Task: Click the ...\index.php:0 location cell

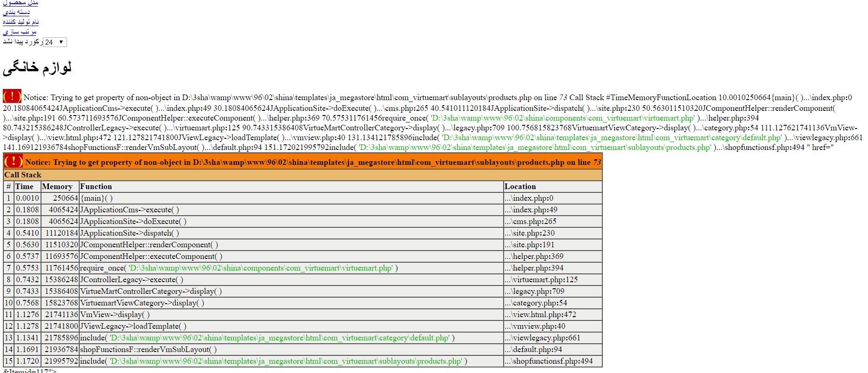Action: click(x=553, y=198)
